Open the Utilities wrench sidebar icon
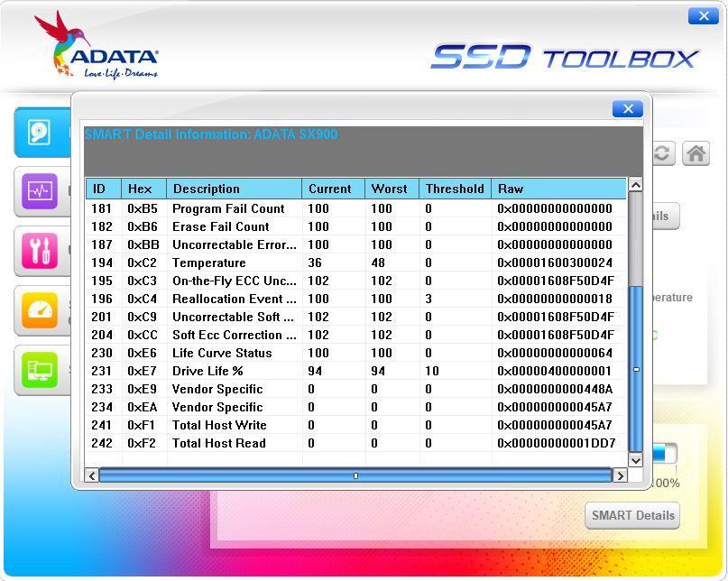 point(41,251)
